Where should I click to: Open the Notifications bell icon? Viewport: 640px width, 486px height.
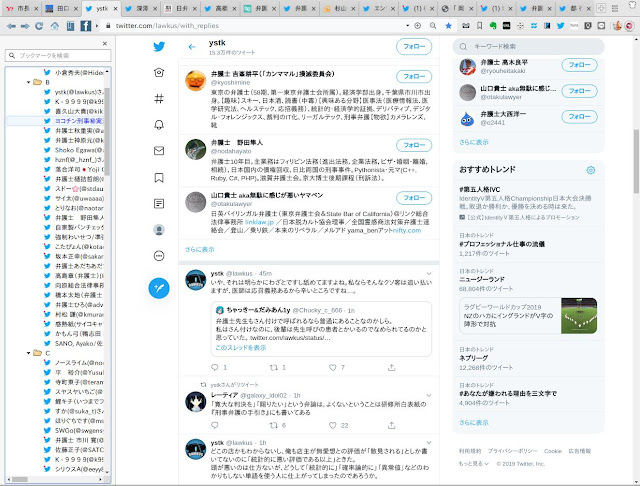(159, 124)
